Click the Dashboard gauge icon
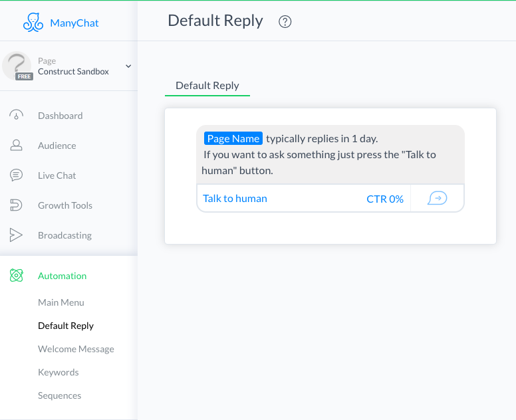This screenshot has height=420, width=516. coord(17,115)
